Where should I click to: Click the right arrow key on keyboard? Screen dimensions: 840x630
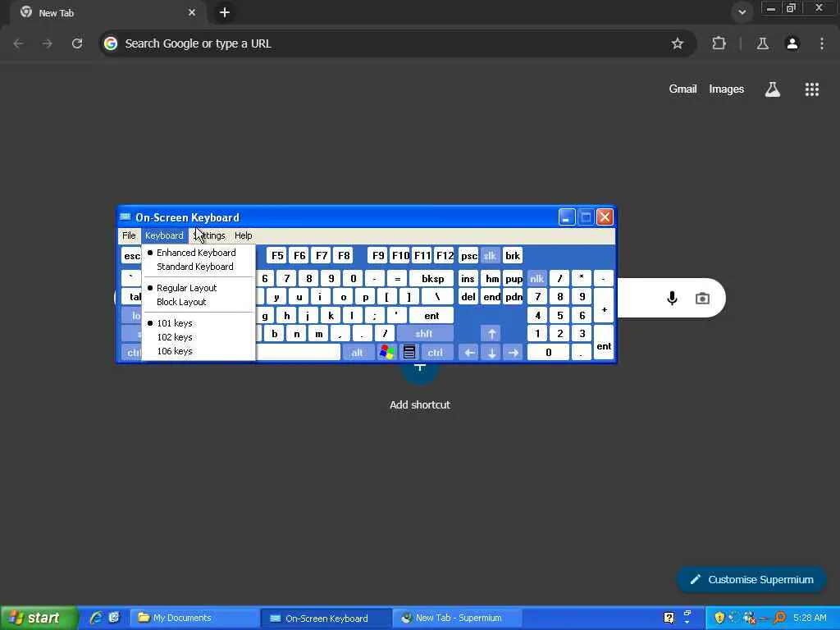tap(514, 353)
